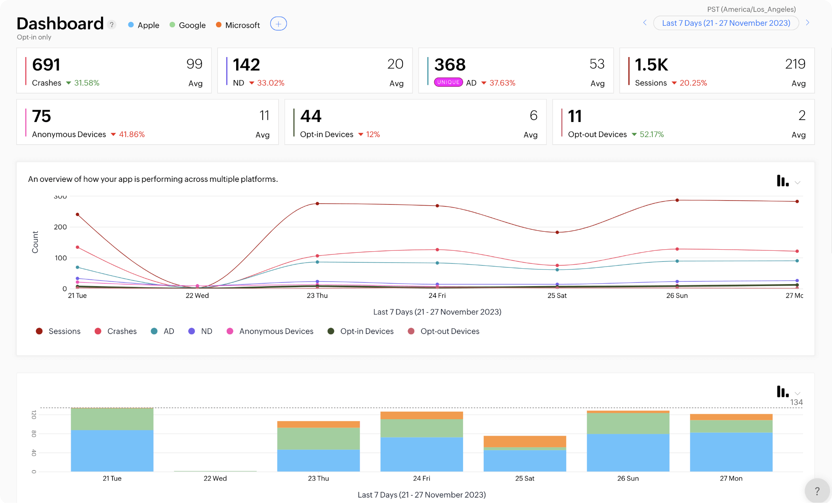Open the Last 7 Days date range picker
Viewport: 832px width, 504px height.
(x=726, y=23)
